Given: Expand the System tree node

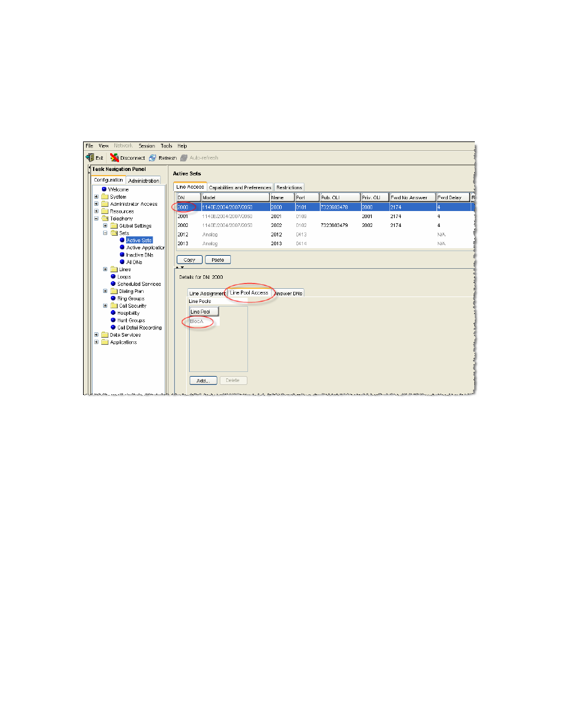Looking at the screenshot, I should pyautogui.click(x=97, y=196).
